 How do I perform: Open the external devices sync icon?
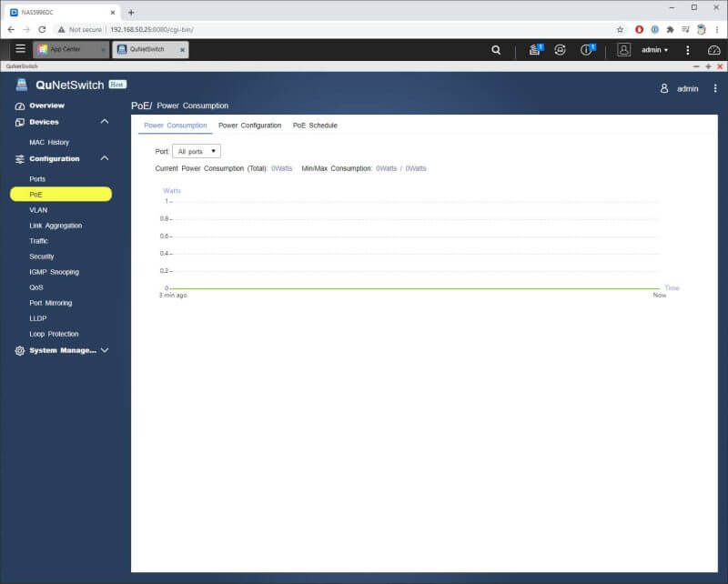click(x=560, y=50)
